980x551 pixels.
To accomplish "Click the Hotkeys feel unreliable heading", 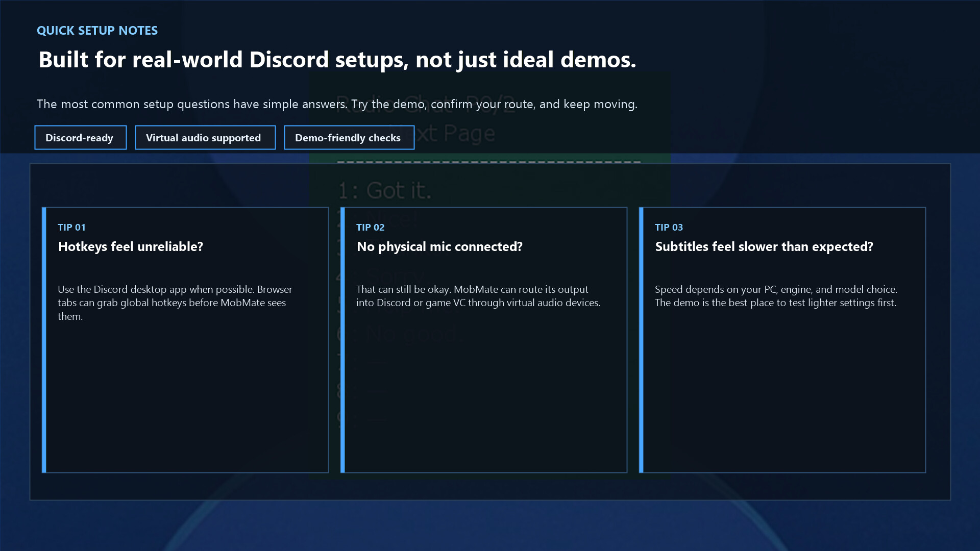I will pos(131,247).
